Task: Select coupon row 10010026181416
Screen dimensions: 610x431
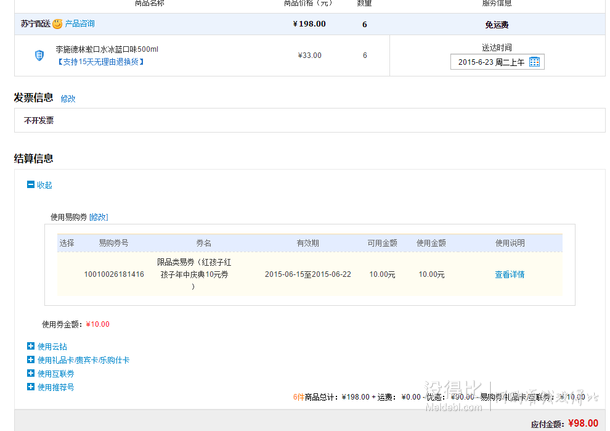Action: 114,274
